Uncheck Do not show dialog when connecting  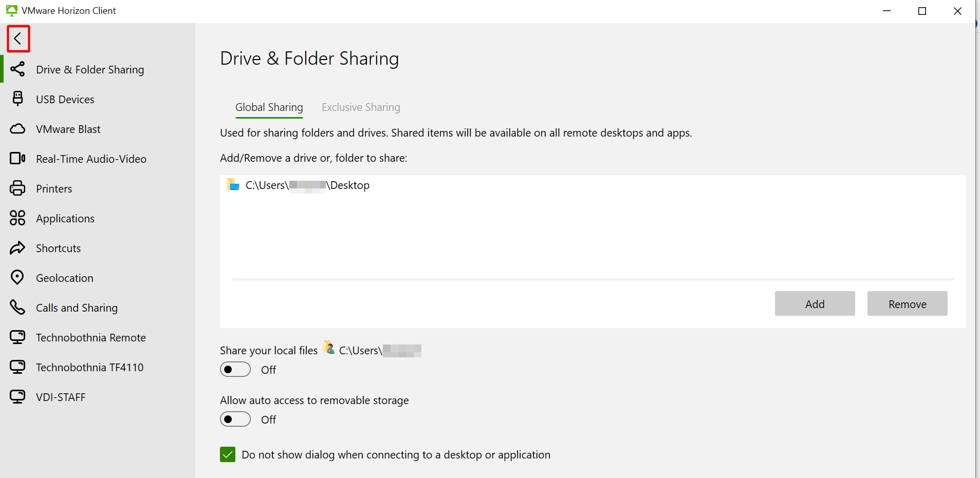[228, 454]
